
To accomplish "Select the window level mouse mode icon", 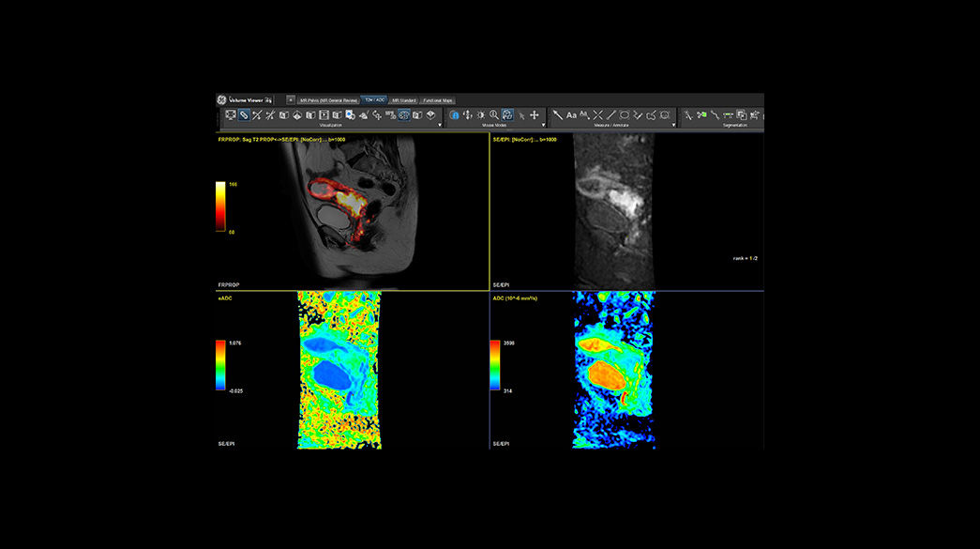I will (x=481, y=115).
